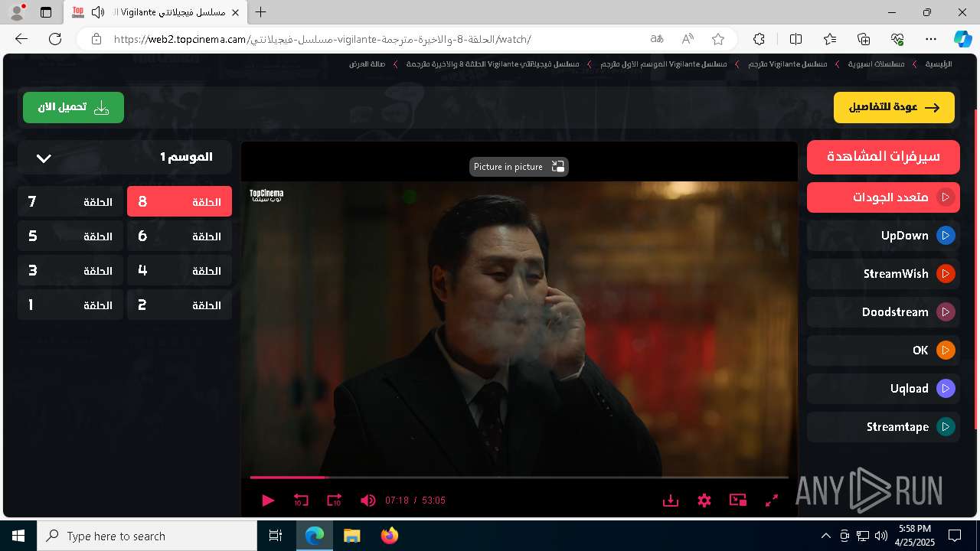
Task: Add page to favorites with star
Action: 718,39
